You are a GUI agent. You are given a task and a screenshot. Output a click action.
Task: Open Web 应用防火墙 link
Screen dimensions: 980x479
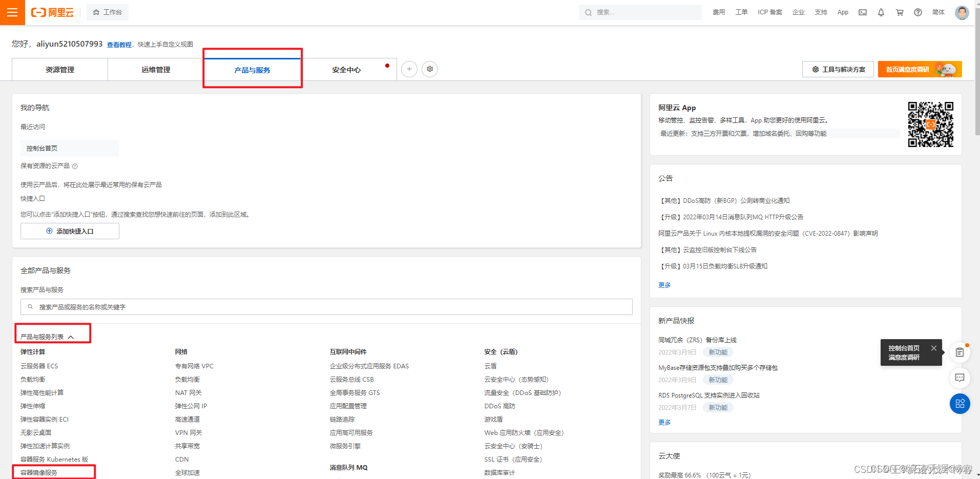(x=524, y=433)
